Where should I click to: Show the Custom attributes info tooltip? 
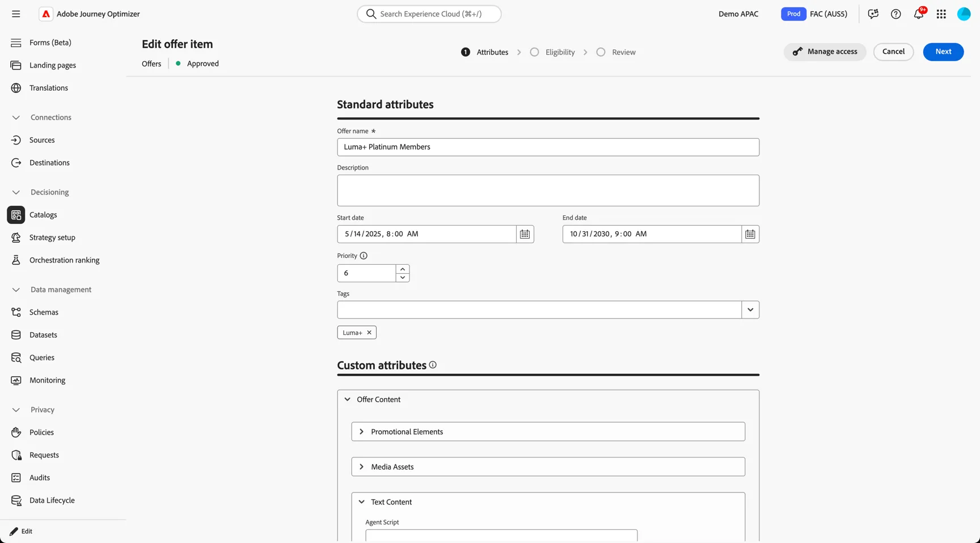pyautogui.click(x=433, y=365)
